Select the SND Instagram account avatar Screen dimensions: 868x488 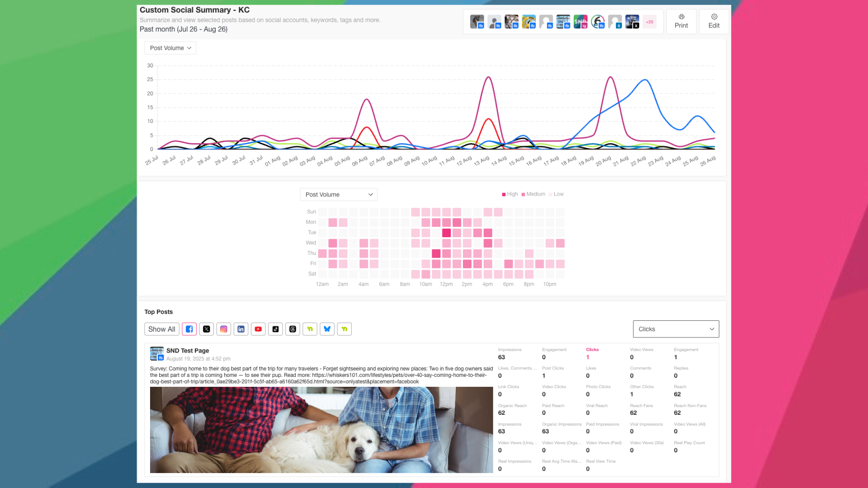[580, 22]
